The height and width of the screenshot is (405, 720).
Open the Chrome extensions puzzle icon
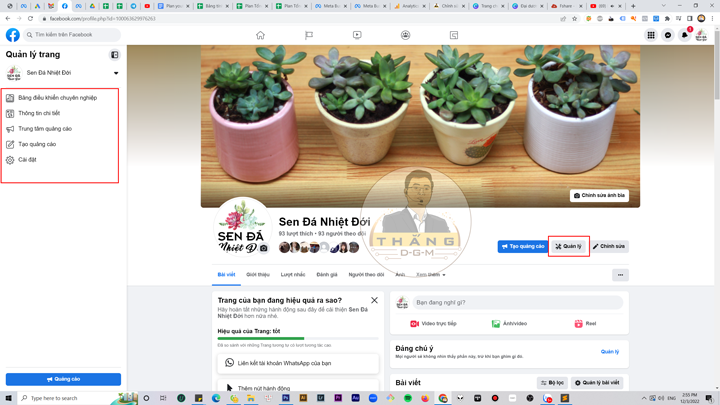click(x=667, y=19)
